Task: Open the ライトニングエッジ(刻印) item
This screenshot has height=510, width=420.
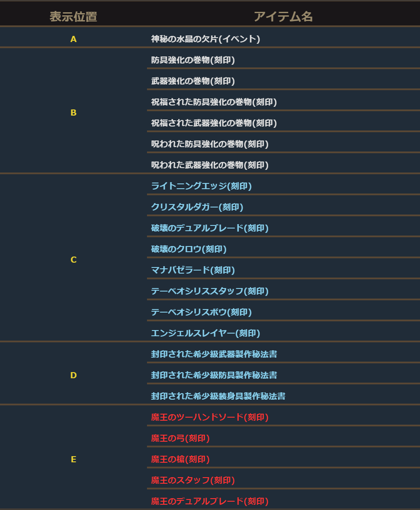Action: click(x=201, y=186)
